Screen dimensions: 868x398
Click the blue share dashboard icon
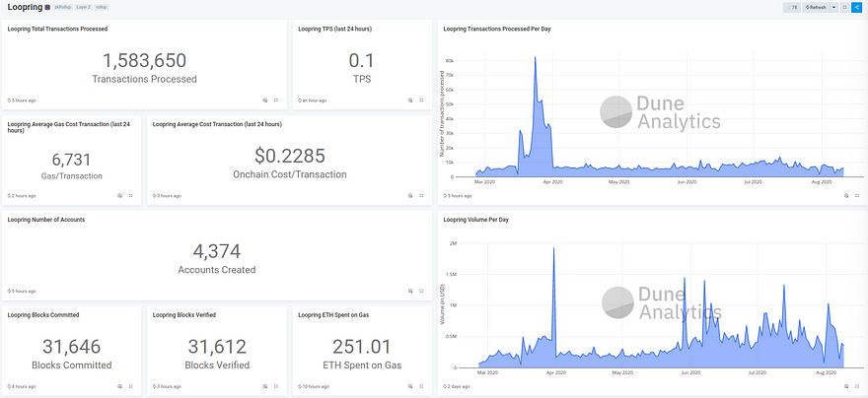tap(857, 7)
